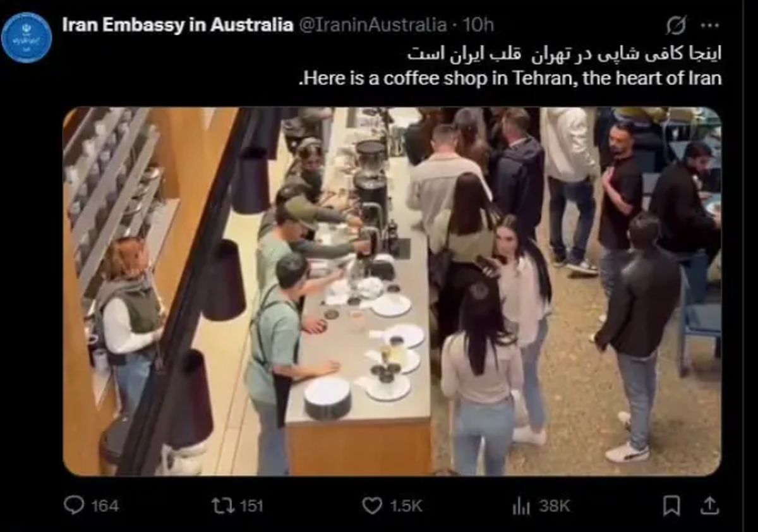This screenshot has width=758, height=532.
Task: Click the share upload icon
Action: (x=709, y=505)
